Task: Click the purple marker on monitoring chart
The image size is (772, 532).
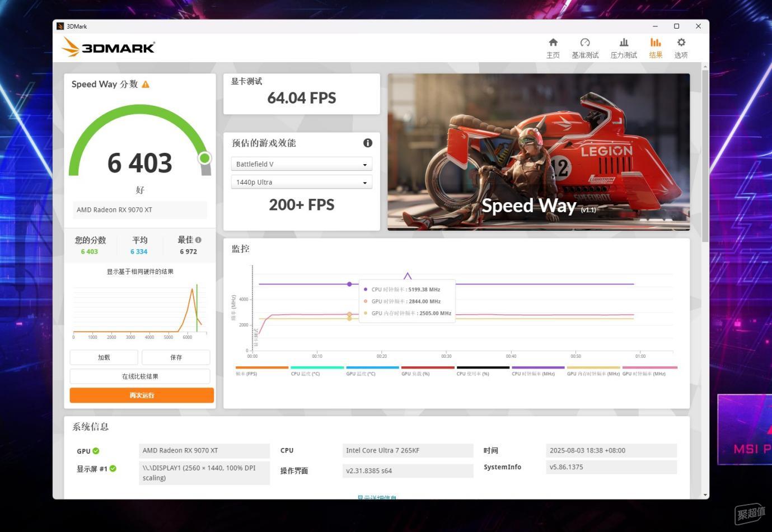Action: pos(350,284)
